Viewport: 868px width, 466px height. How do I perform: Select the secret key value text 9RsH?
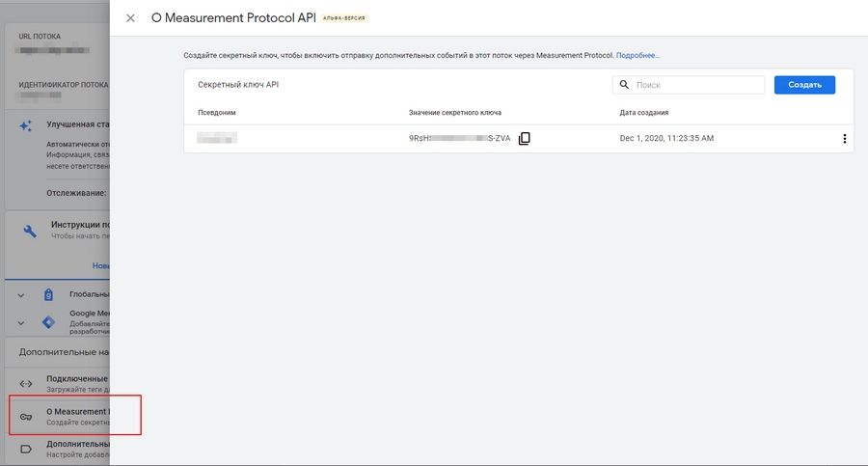click(x=459, y=139)
